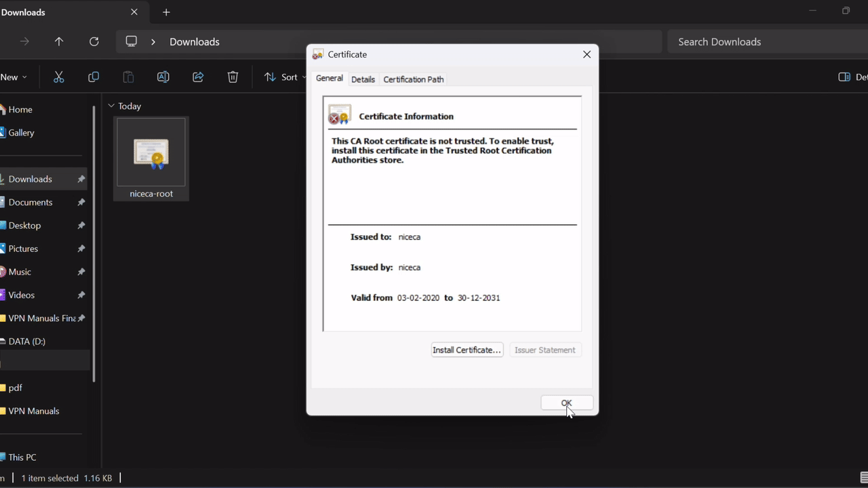Click the Up navigation arrow

(59, 41)
